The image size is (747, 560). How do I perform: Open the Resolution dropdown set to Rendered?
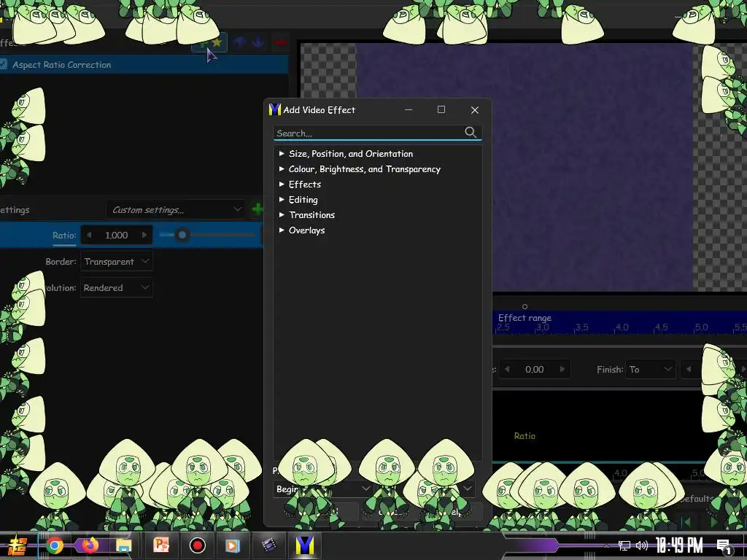pyautogui.click(x=116, y=287)
